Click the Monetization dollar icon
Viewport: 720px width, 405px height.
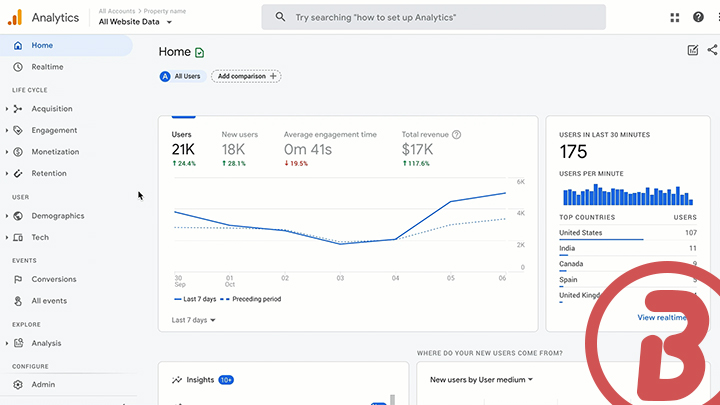click(18, 152)
